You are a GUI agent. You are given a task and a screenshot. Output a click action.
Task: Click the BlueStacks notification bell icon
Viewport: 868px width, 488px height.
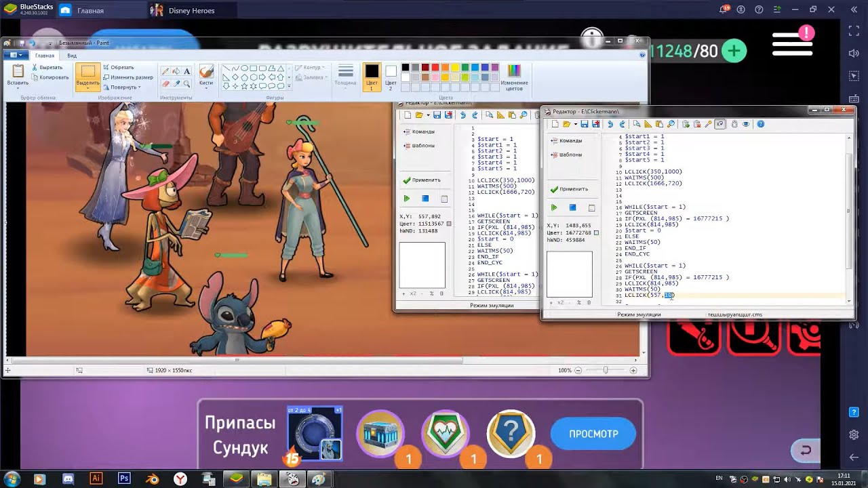(724, 9)
